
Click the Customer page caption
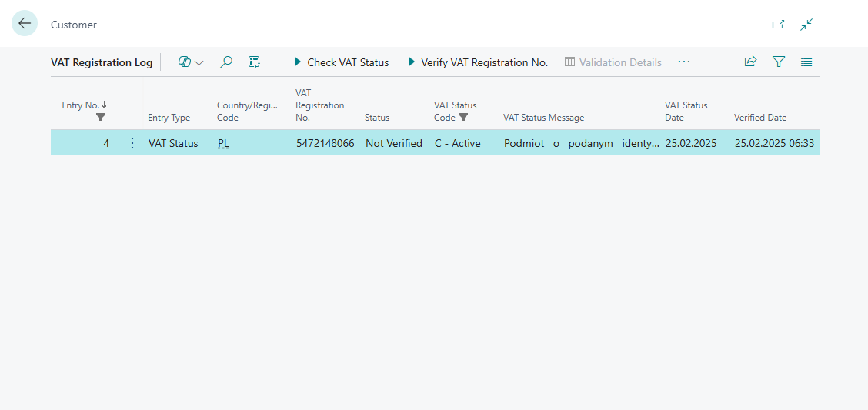(74, 25)
